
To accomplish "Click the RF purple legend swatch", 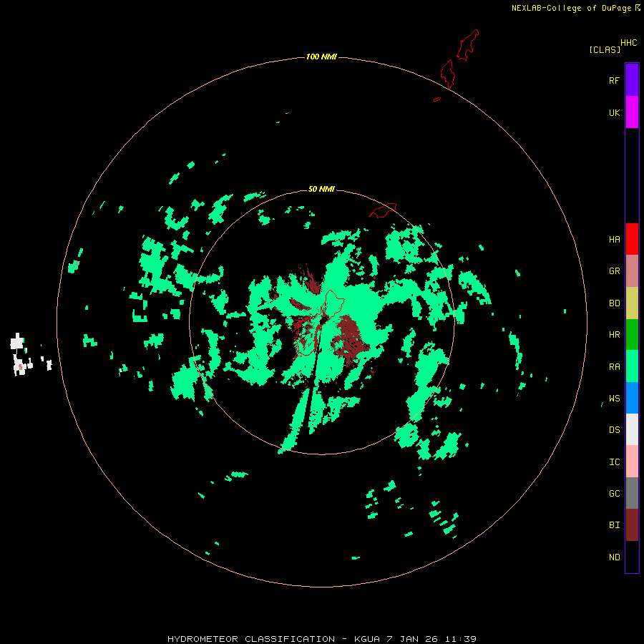I will point(632,80).
